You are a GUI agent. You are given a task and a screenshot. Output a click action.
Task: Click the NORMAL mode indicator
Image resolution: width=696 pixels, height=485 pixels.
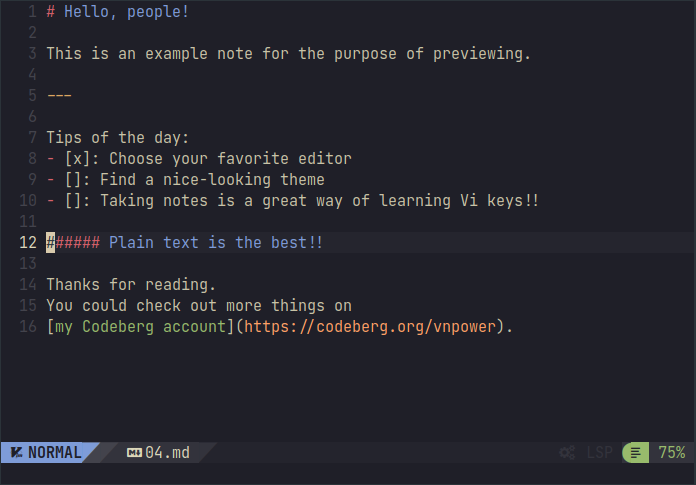click(x=54, y=453)
